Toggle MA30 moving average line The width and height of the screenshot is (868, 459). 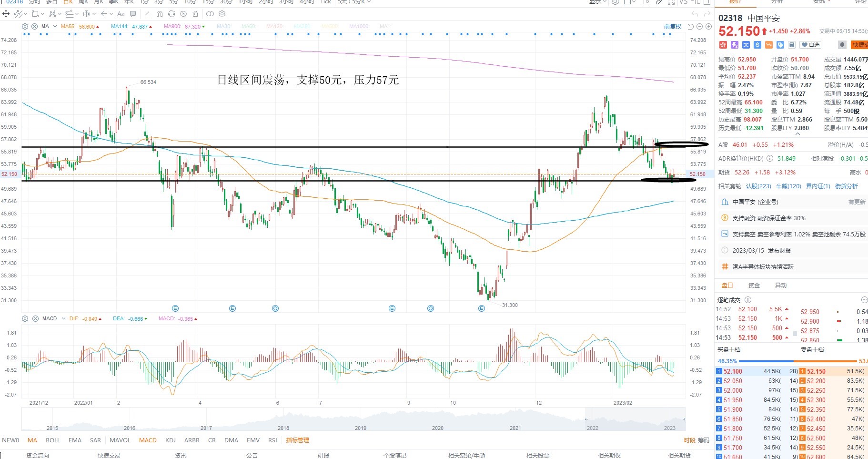click(224, 27)
